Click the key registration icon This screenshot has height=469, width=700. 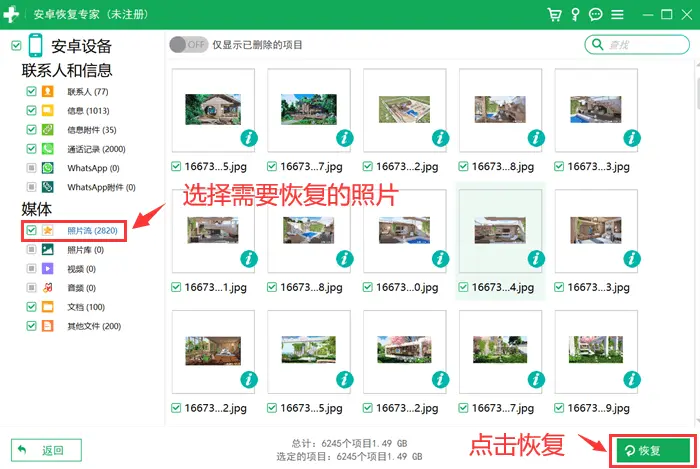point(575,15)
